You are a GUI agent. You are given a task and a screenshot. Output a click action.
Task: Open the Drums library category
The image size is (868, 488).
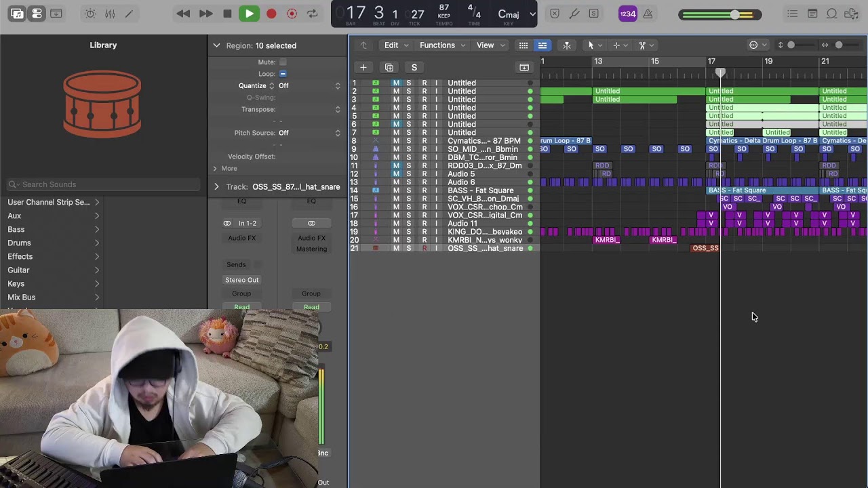click(x=53, y=243)
